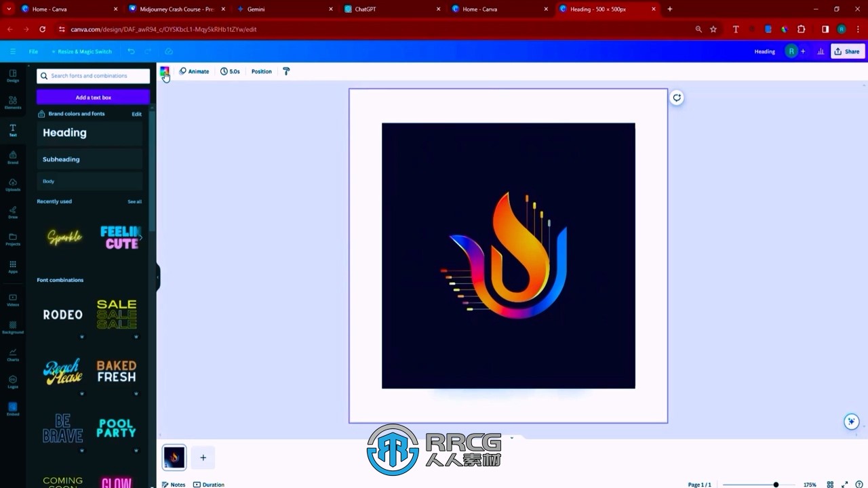Open the Embed app in the sidebar
The width and height of the screenshot is (868, 488).
13,409
